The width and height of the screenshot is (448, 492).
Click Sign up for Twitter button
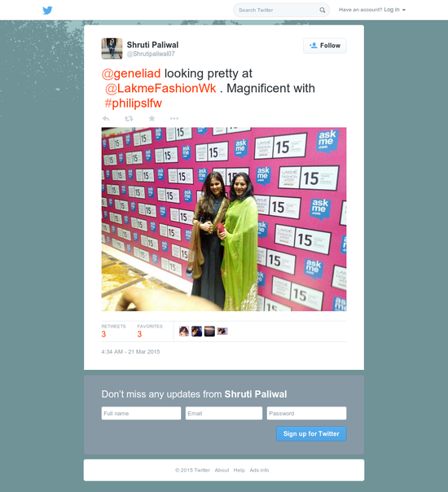[x=311, y=433]
